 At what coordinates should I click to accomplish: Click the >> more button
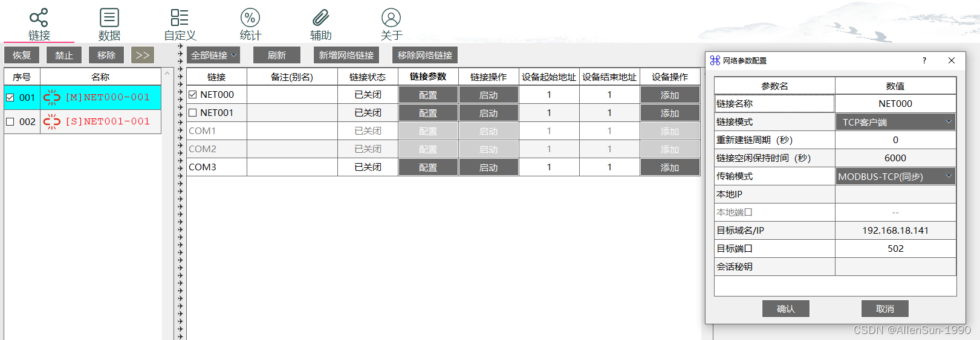143,55
